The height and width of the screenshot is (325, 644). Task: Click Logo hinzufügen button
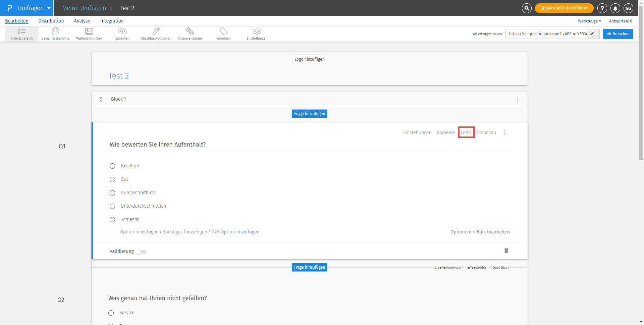[310, 59]
